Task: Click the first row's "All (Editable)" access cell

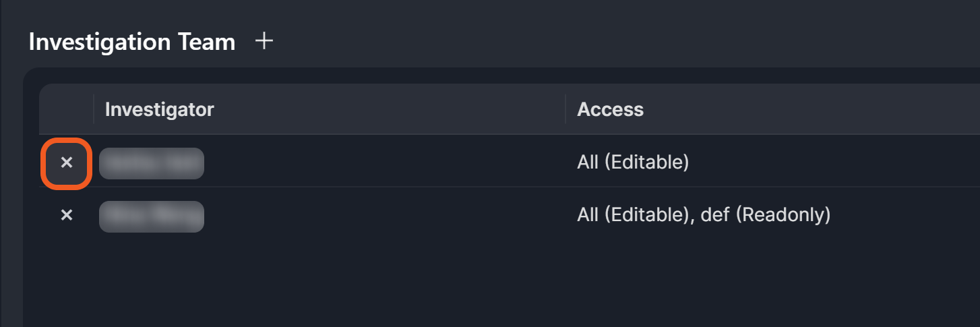Action: (633, 162)
